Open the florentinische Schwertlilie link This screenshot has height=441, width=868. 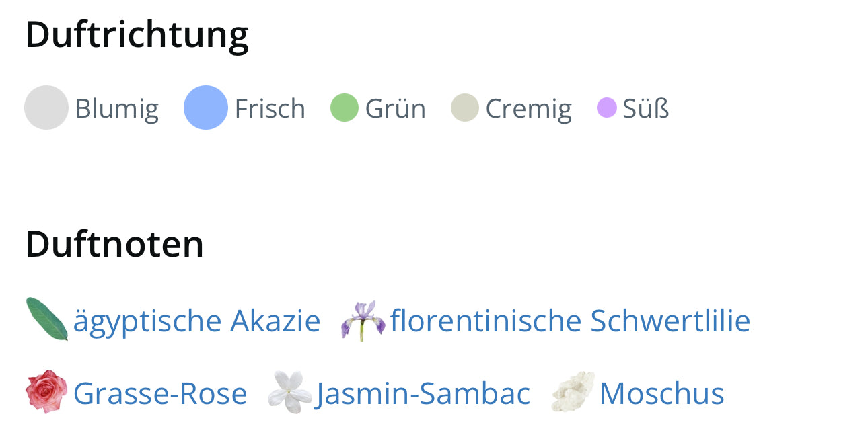tap(570, 321)
